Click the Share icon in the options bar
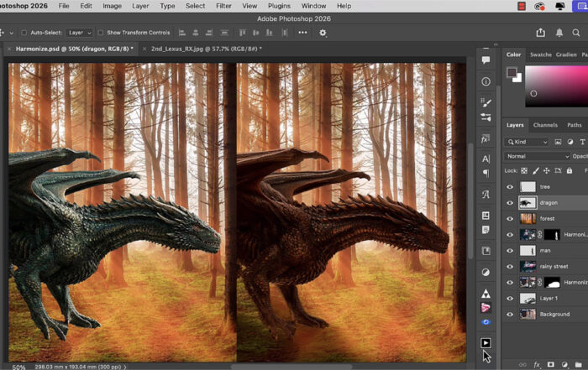Viewport: 588px width, 370px height. tap(540, 33)
